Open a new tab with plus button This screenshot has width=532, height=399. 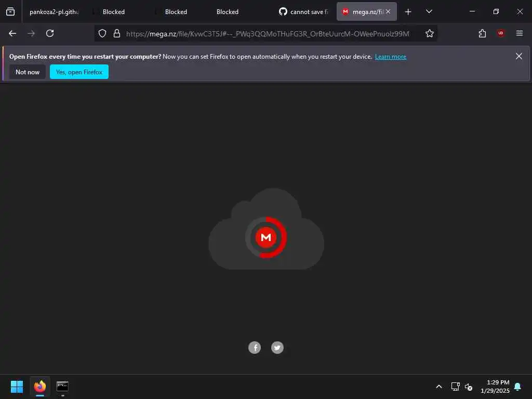point(408,12)
